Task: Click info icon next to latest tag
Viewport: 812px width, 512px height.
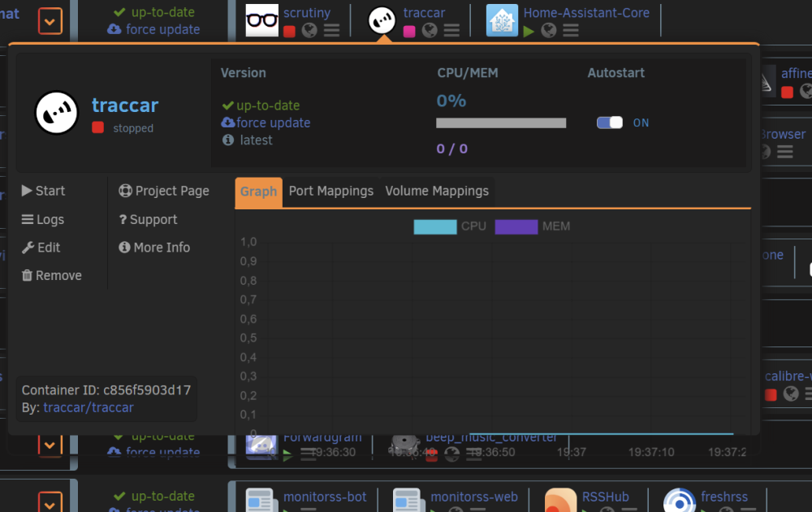Action: tap(228, 140)
